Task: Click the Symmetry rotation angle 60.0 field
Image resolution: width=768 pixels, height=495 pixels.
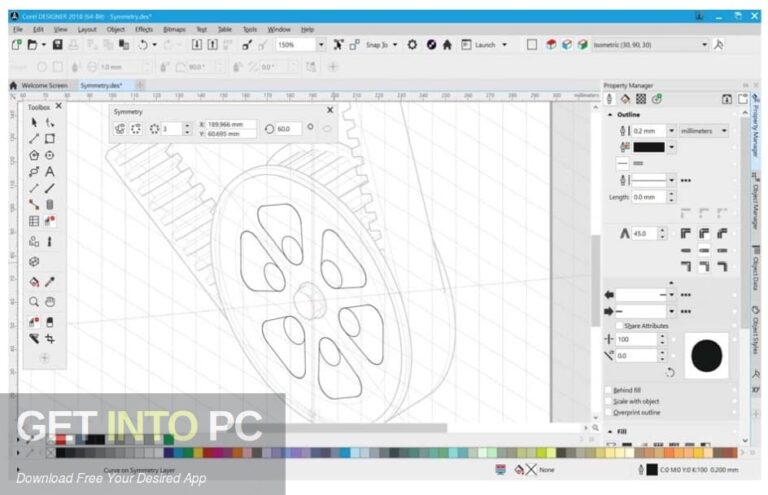Action: pos(288,129)
